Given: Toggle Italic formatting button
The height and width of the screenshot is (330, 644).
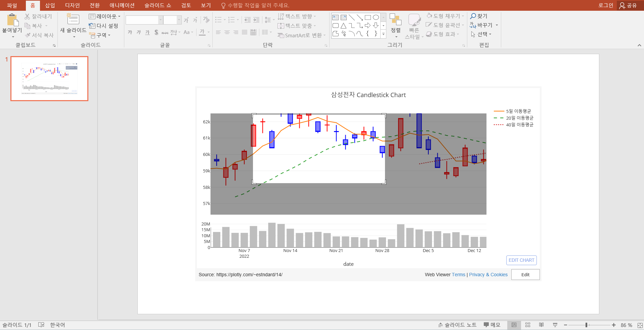Looking at the screenshot, I should [x=139, y=32].
